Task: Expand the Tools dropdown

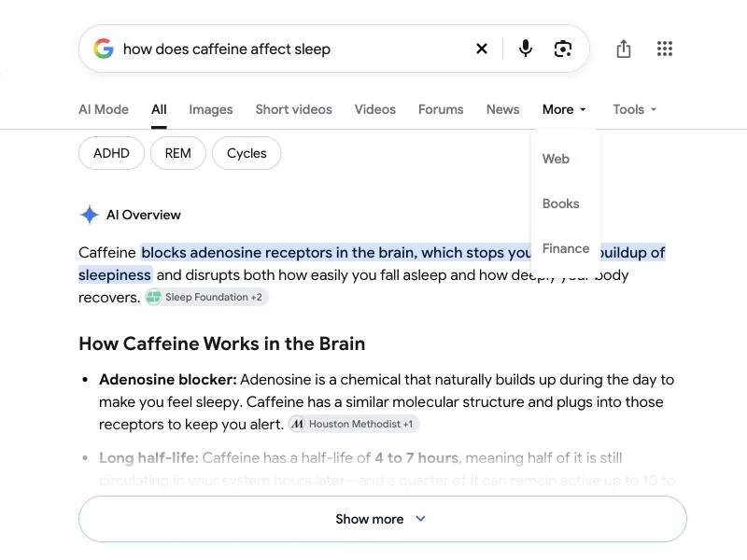Action: pos(635,109)
